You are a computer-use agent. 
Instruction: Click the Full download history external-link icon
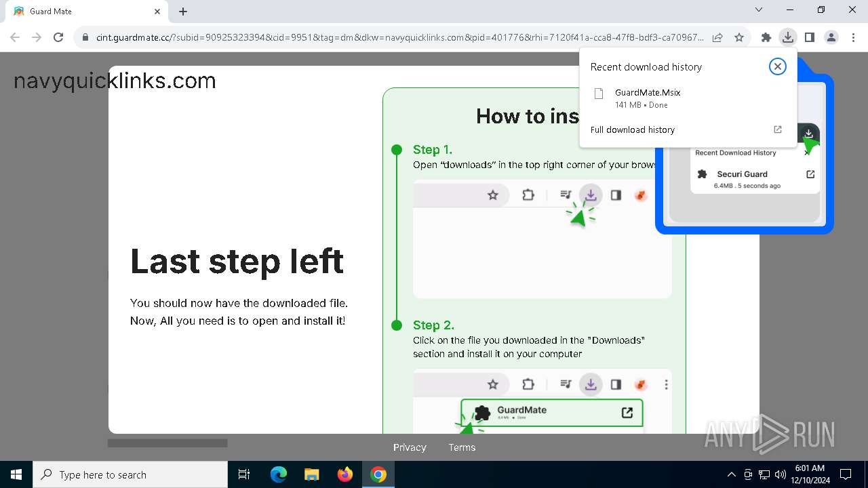pyautogui.click(x=778, y=129)
